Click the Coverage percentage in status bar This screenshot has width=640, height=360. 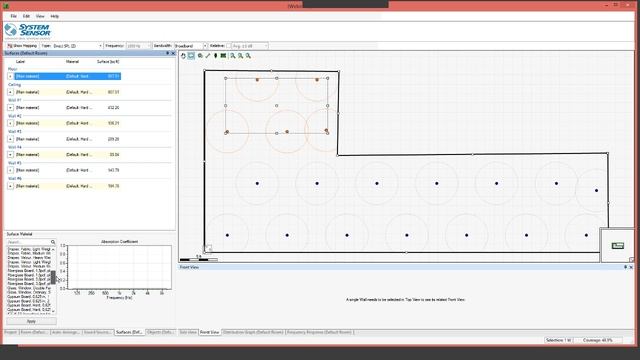coord(598,340)
